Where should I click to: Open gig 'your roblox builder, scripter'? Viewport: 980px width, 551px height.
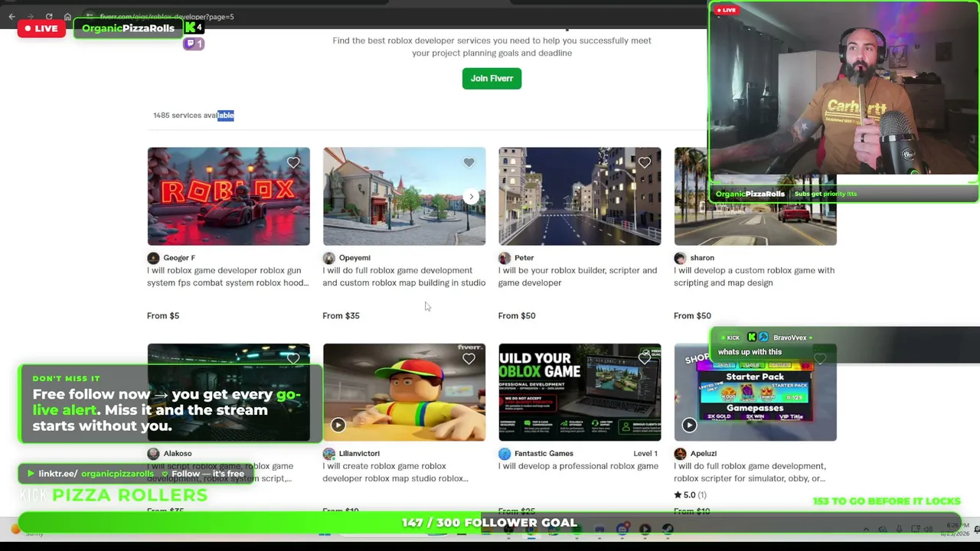577,276
